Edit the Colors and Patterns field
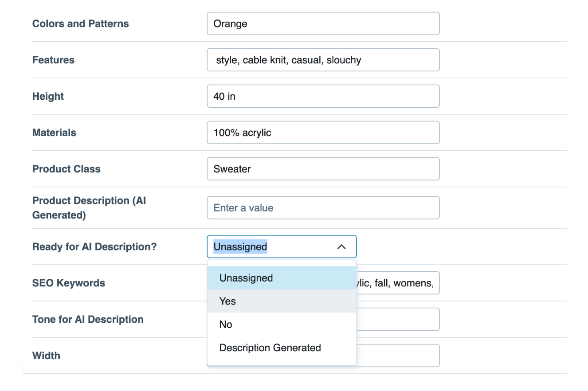Image resolution: width=588 pixels, height=391 pixels. click(323, 23)
